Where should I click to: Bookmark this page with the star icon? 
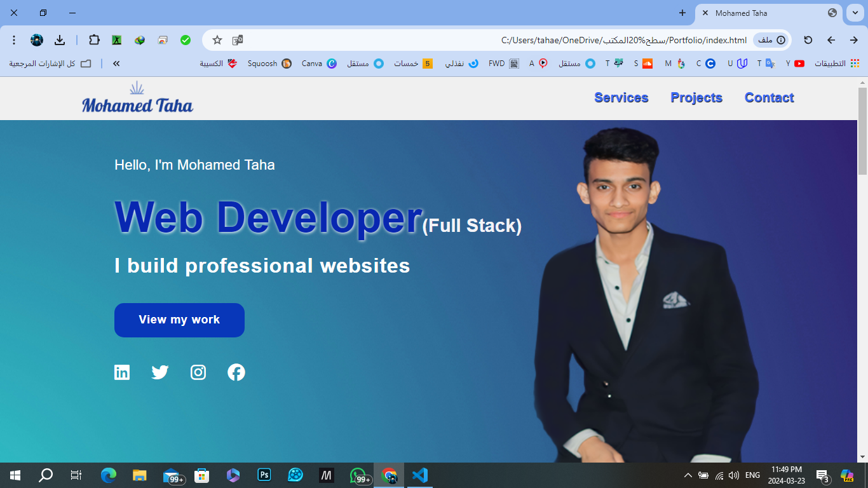pyautogui.click(x=217, y=40)
